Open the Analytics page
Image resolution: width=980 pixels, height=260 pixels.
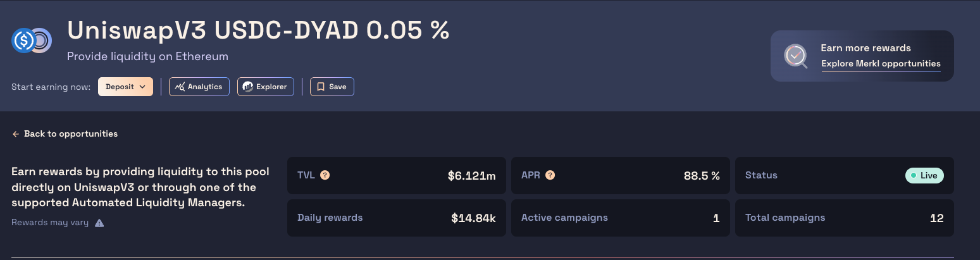coord(199,87)
